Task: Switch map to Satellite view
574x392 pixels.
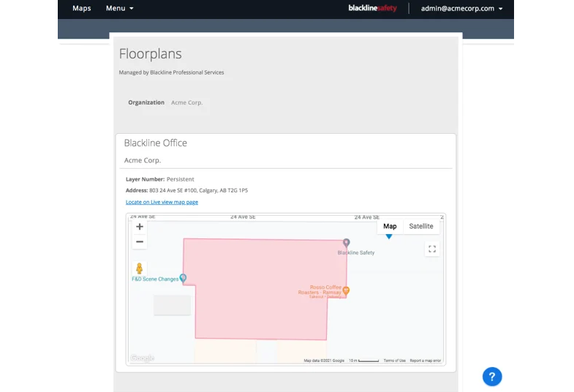Action: click(x=421, y=227)
